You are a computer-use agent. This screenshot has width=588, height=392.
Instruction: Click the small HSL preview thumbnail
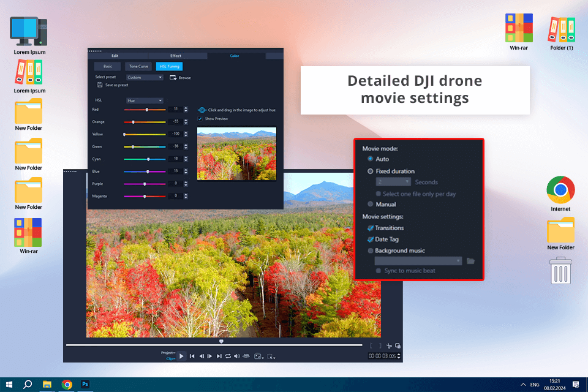[x=236, y=153]
